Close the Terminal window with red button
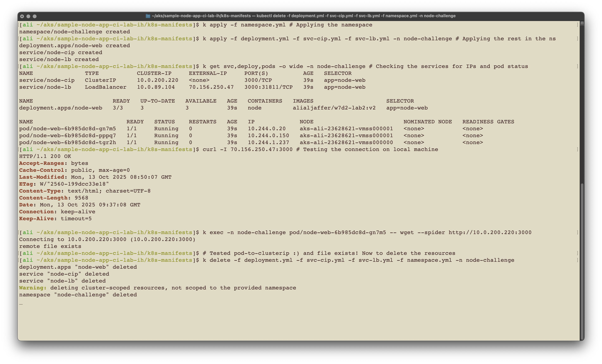Screen dimensions: 602x364 [x=22, y=16]
